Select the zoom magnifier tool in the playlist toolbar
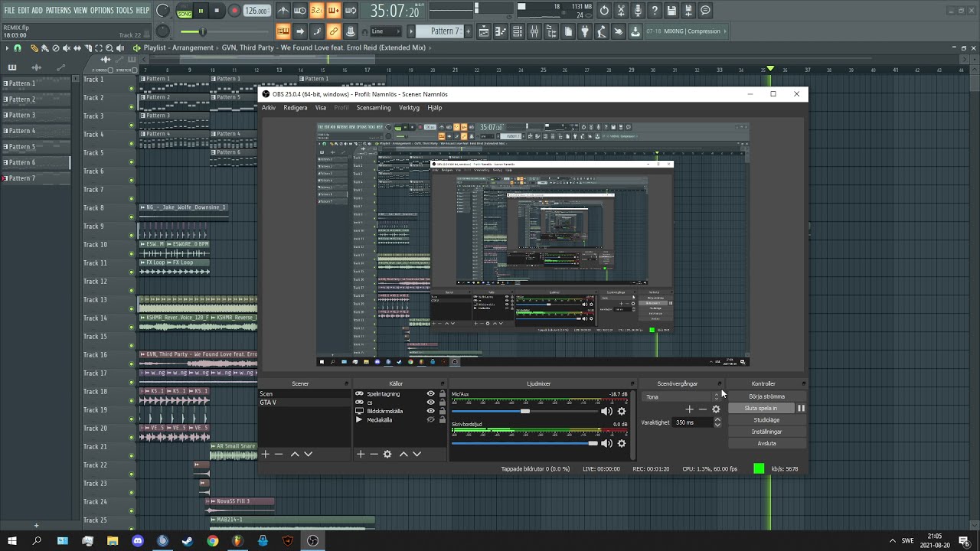The height and width of the screenshot is (551, 980). (109, 47)
